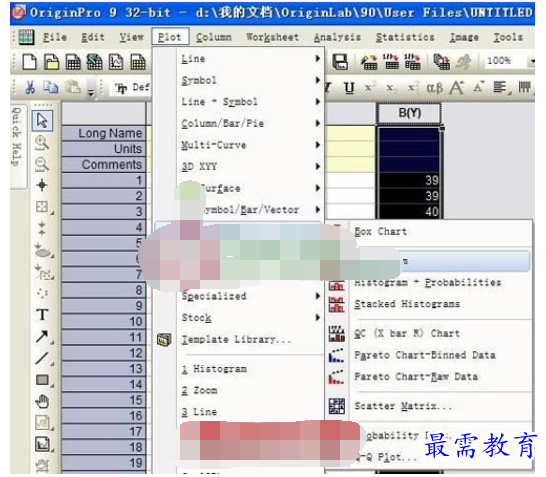Click the Long Name row label

[x=104, y=133]
